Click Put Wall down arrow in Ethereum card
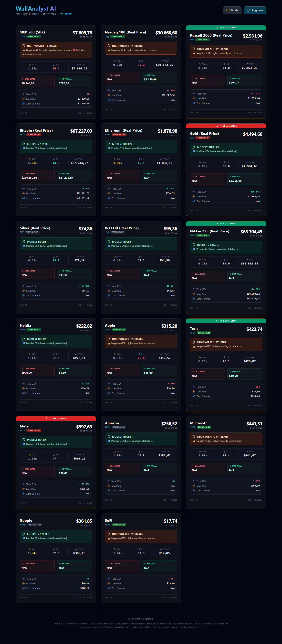282x644 pixels. 145,174
